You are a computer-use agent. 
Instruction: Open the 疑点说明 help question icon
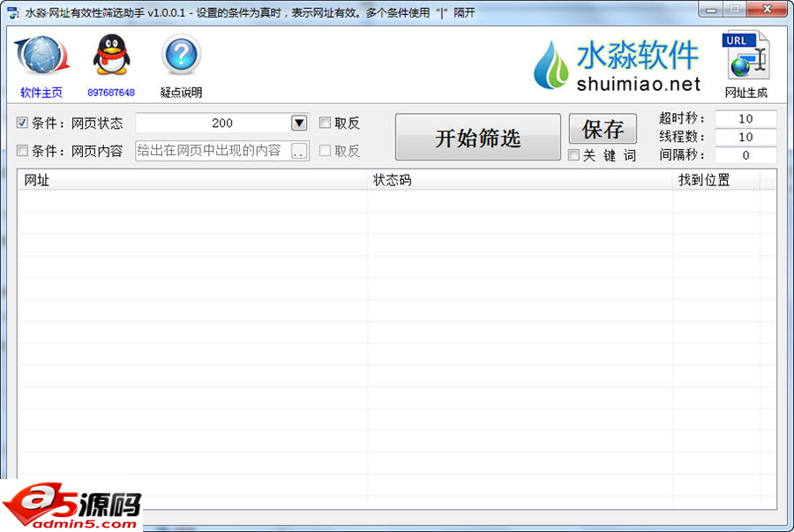click(181, 55)
